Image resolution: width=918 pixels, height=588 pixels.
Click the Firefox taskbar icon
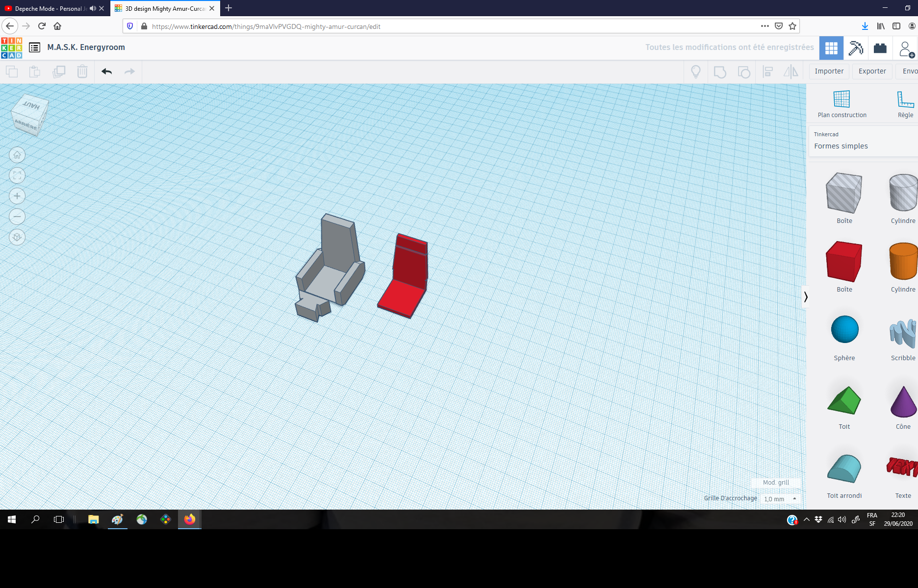190,519
